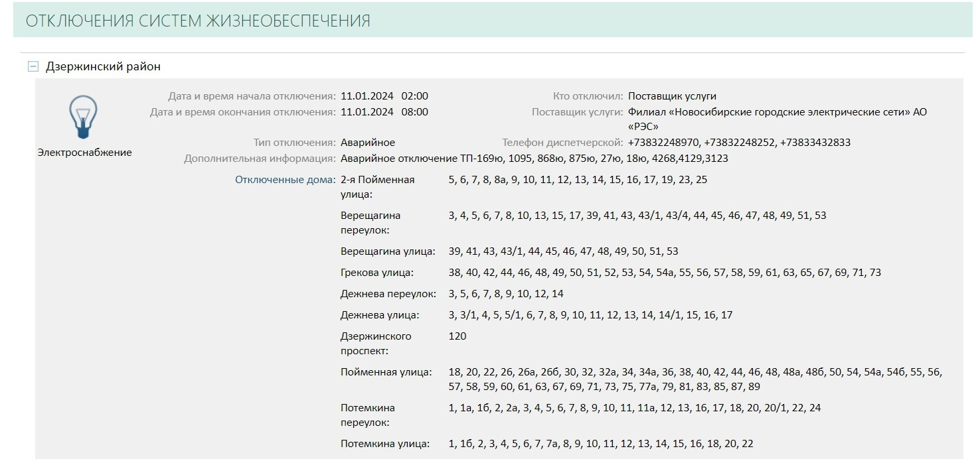This screenshot has width=980, height=469.
Task: Click dispatcher phone number +73832248970
Action: 663,143
